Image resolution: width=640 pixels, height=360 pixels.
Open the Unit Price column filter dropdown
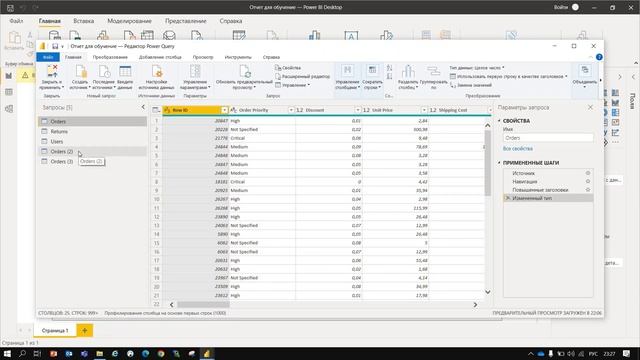pyautogui.click(x=424, y=110)
